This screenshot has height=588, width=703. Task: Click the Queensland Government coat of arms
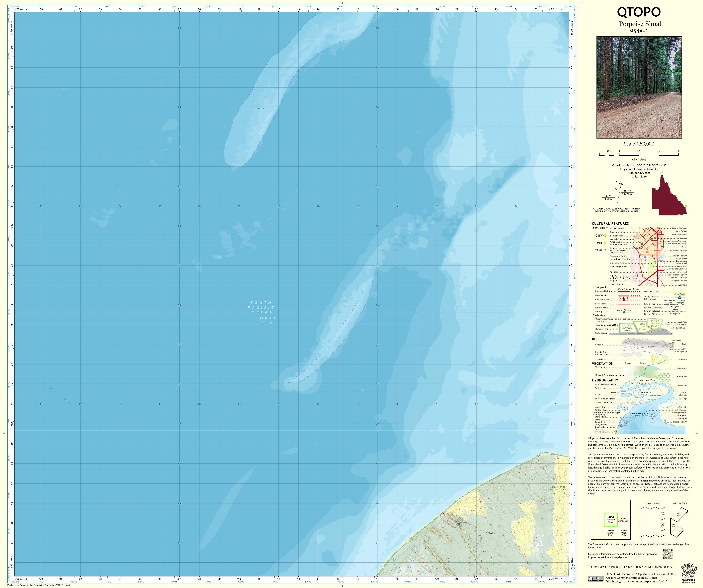point(688,571)
